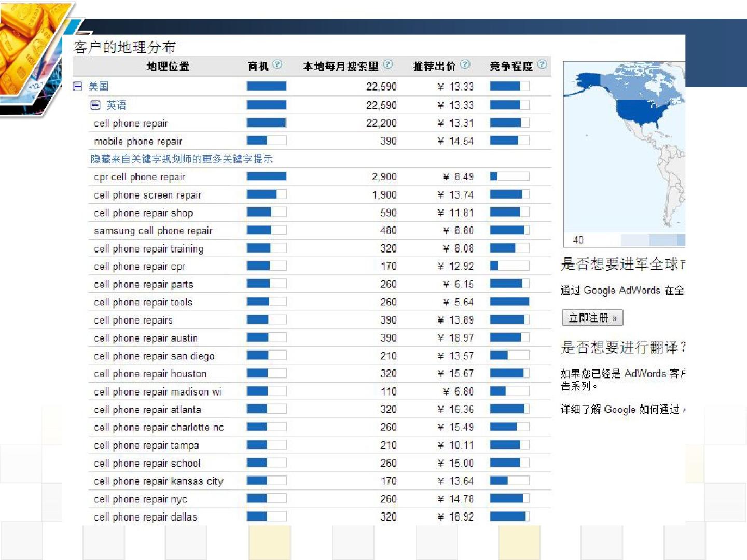The width and height of the screenshot is (747, 560).
Task: Click 隐藏来自关键字规划师的更多关键字提示 link
Action: click(182, 159)
